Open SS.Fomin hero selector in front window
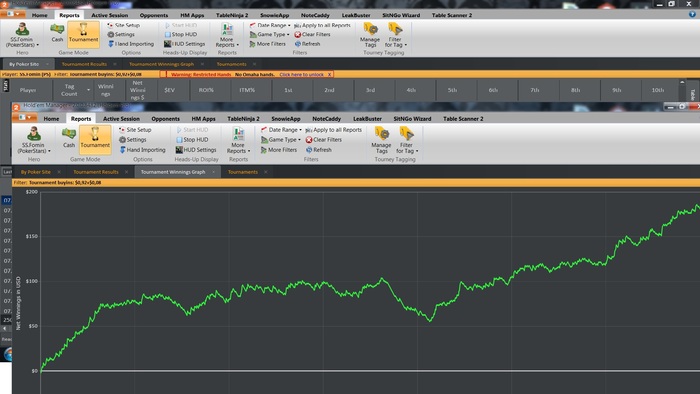700x394 pixels. 34,140
